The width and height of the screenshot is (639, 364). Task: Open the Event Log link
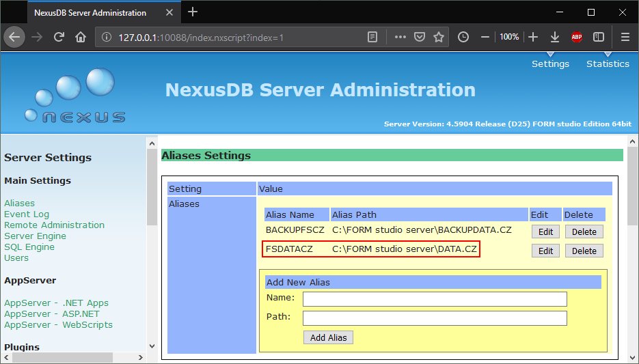[x=27, y=214]
